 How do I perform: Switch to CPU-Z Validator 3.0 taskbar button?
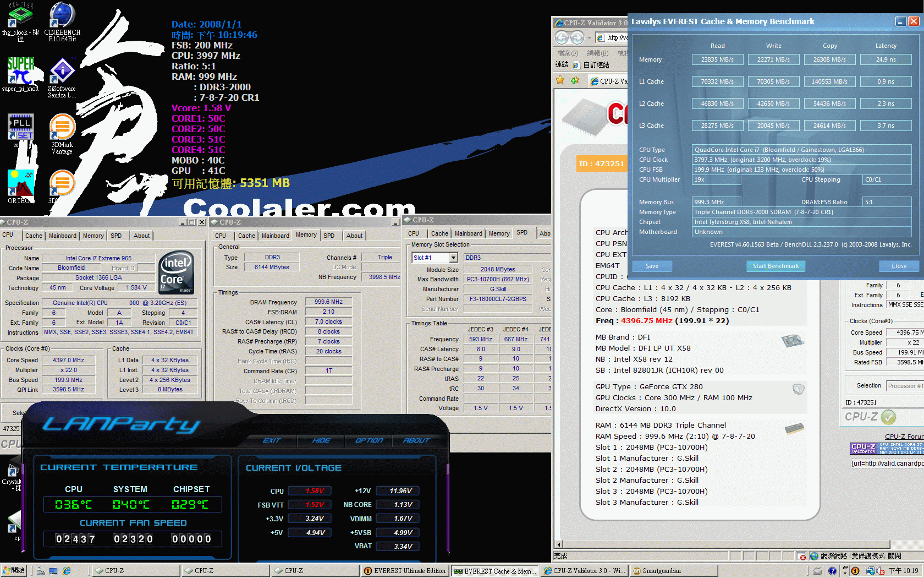(584, 571)
